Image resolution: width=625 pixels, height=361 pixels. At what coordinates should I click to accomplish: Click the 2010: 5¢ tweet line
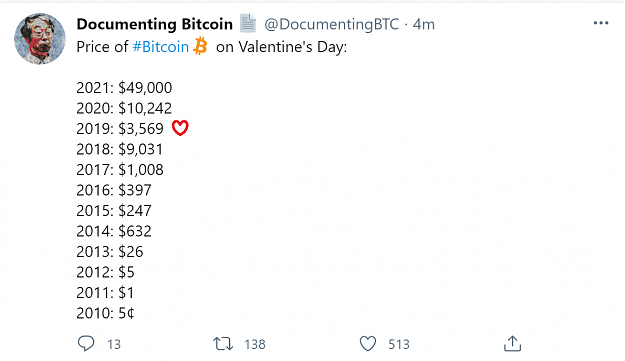(x=106, y=313)
